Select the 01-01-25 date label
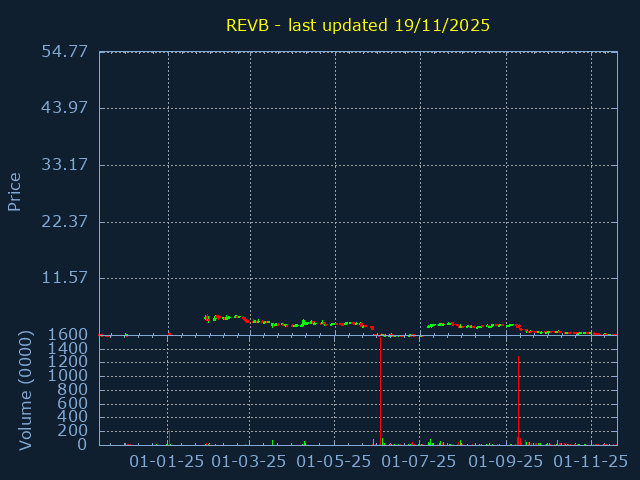 click(167, 461)
